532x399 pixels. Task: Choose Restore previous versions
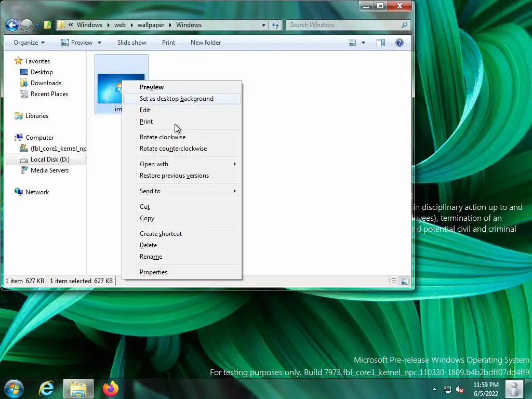pos(182,176)
